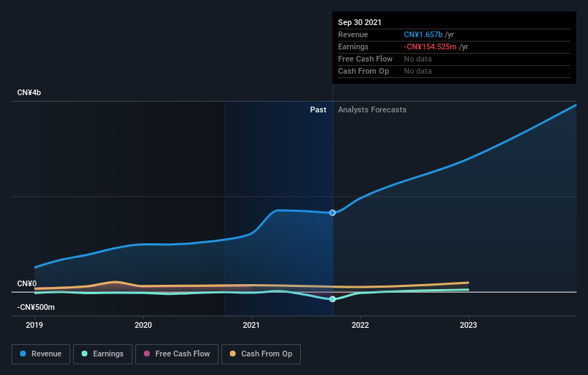Select the 2022 x-axis label
This screenshot has width=588, height=375.
360,325
